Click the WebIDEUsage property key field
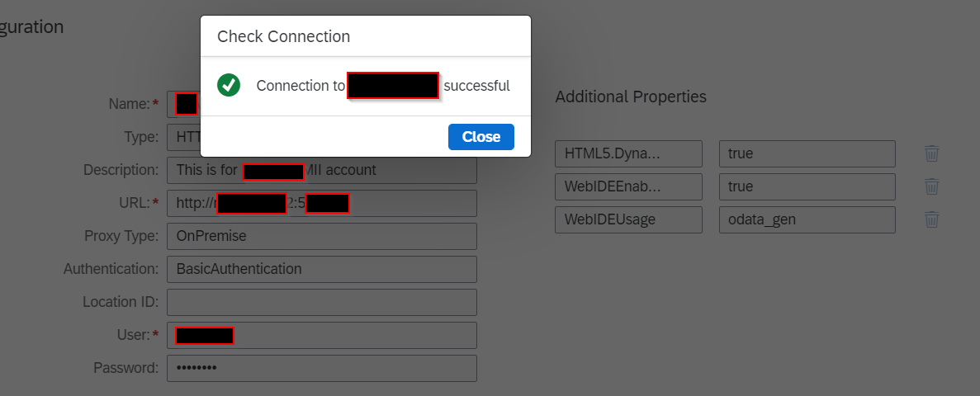Screen dimensions: 980x396 [x=628, y=219]
